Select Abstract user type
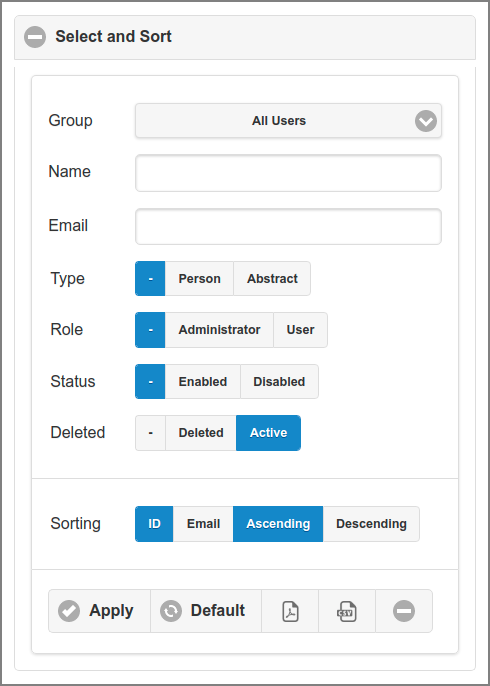 point(272,279)
